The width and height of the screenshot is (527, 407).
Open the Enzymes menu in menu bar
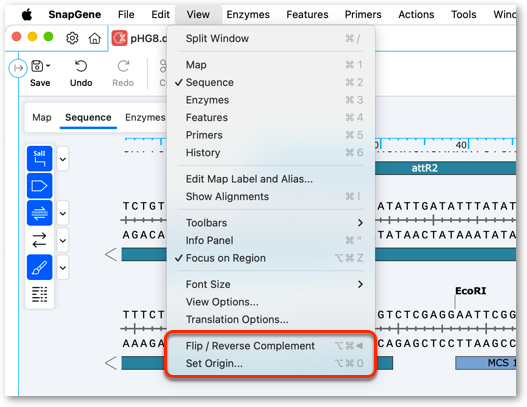(248, 14)
